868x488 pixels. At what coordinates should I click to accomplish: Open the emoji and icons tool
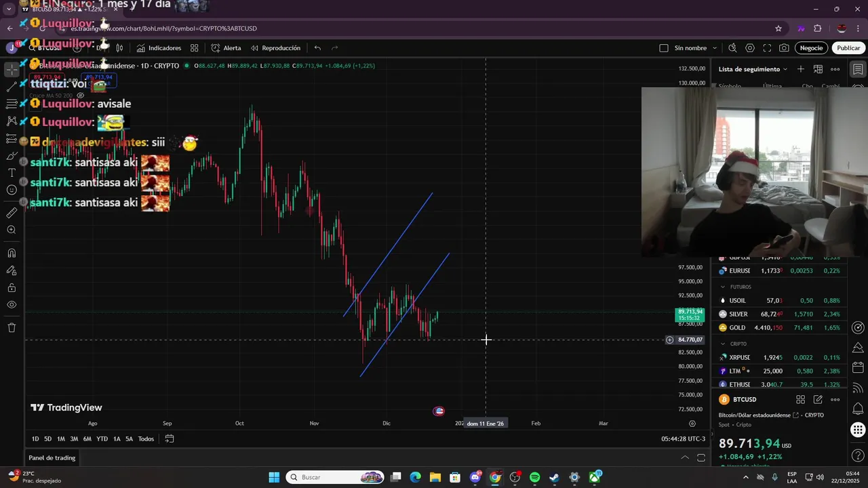(12, 190)
